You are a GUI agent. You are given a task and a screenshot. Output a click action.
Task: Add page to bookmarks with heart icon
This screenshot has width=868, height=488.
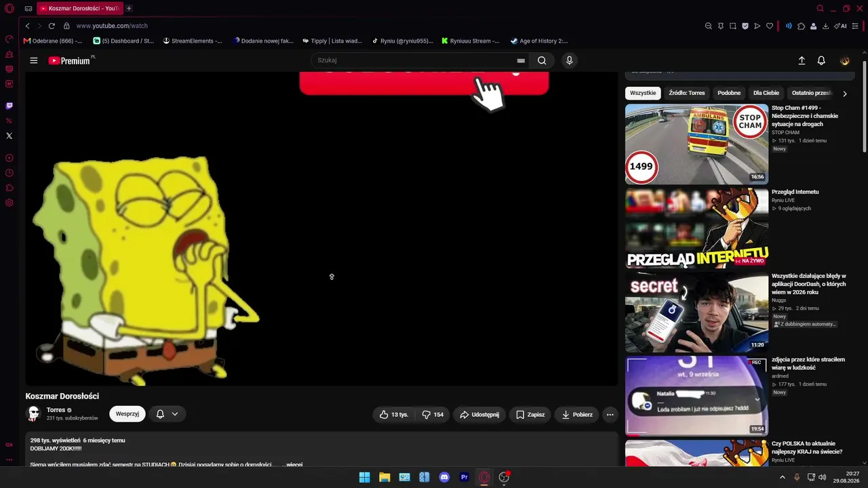(x=770, y=26)
